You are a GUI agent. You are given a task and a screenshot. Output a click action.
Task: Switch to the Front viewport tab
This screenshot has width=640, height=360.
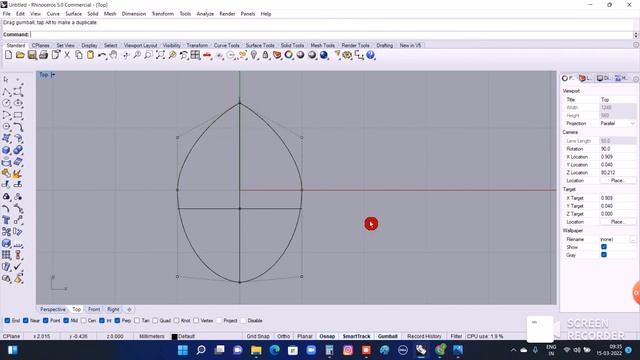pos(94,309)
